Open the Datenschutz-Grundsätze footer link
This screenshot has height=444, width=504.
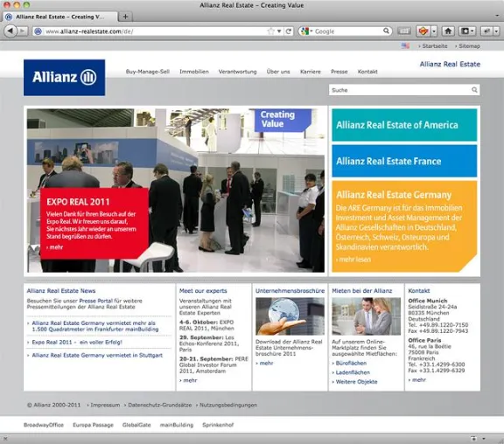[x=158, y=406]
